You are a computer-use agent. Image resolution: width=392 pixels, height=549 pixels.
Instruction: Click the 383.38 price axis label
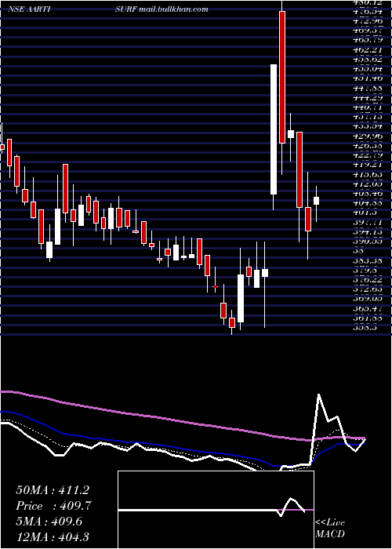[x=366, y=260]
